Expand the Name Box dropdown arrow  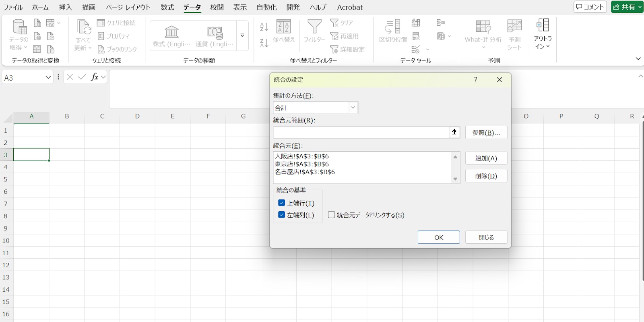[x=48, y=77]
